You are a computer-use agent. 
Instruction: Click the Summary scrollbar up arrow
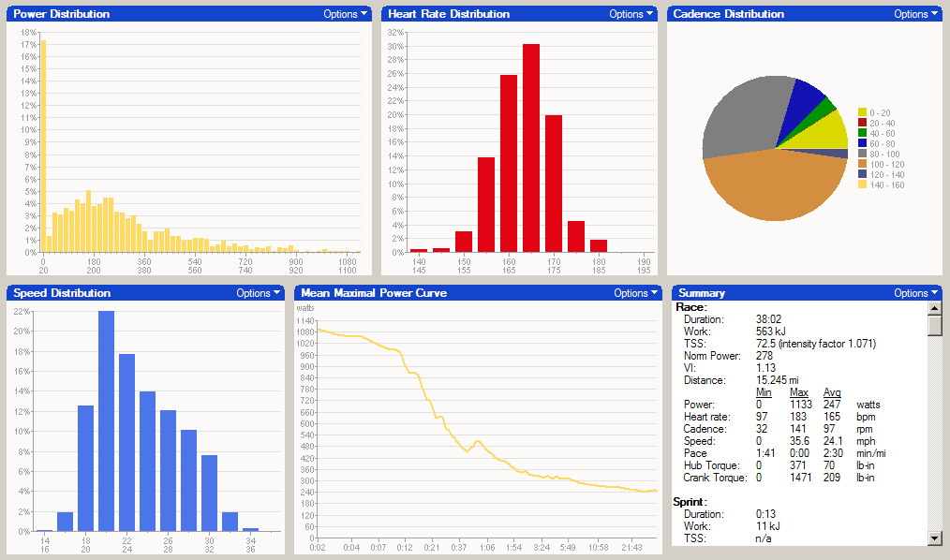pyautogui.click(x=934, y=308)
